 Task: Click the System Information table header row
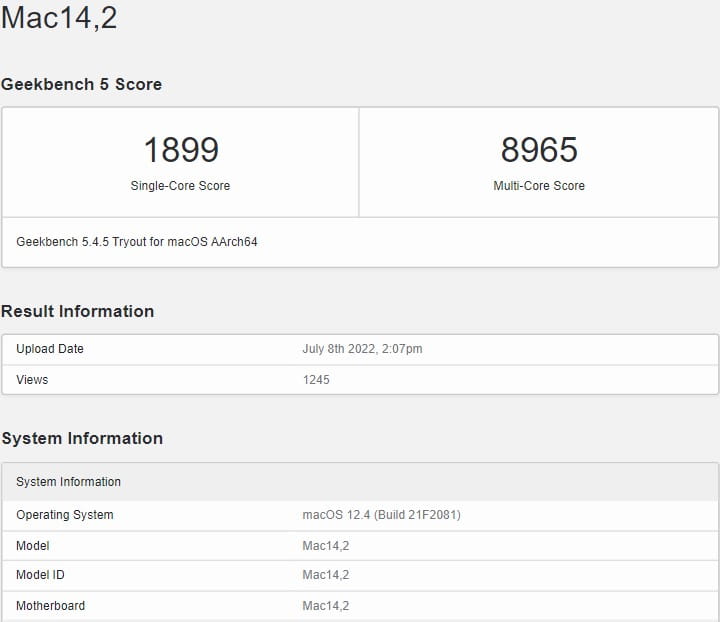(360, 482)
